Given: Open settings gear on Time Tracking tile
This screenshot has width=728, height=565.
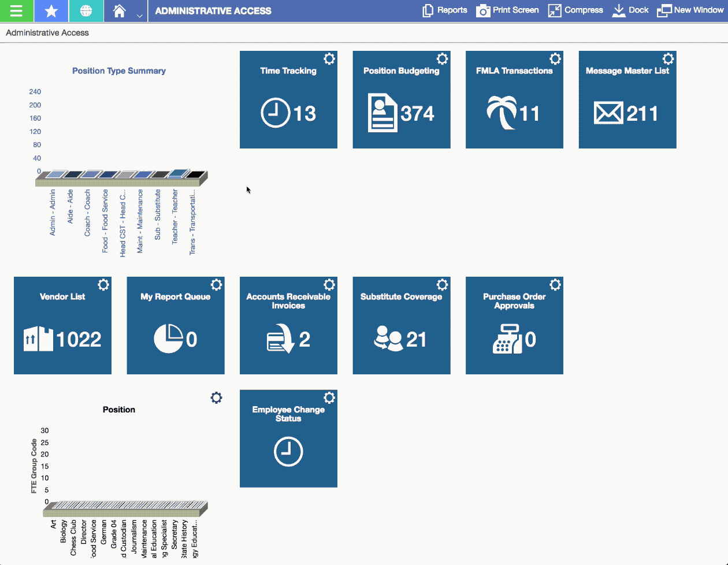Looking at the screenshot, I should coord(329,59).
